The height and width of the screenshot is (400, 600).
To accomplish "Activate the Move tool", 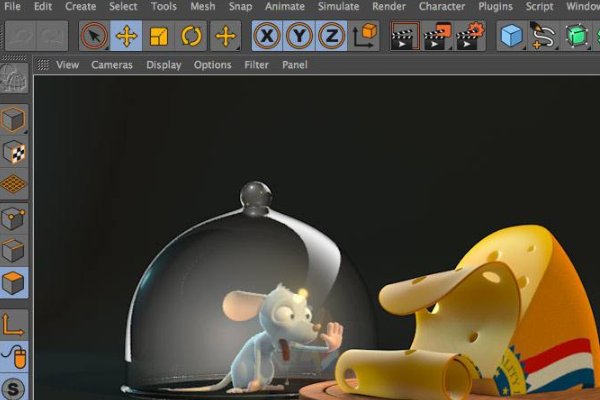I will tap(126, 38).
